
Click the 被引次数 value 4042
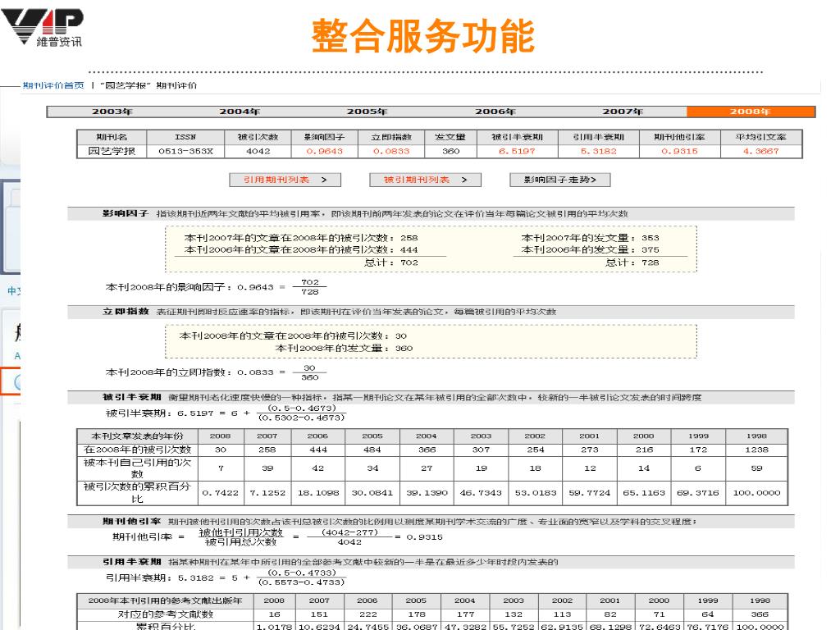tap(258, 151)
